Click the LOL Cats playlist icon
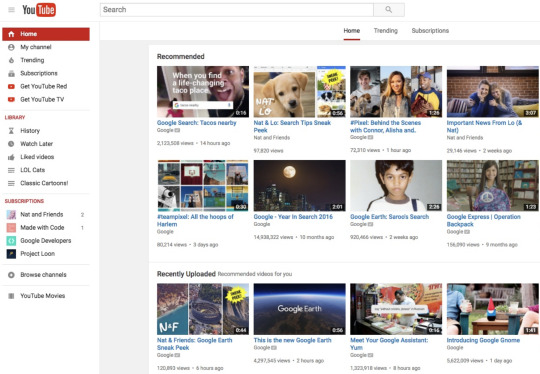This screenshot has width=540, height=374. tap(11, 170)
